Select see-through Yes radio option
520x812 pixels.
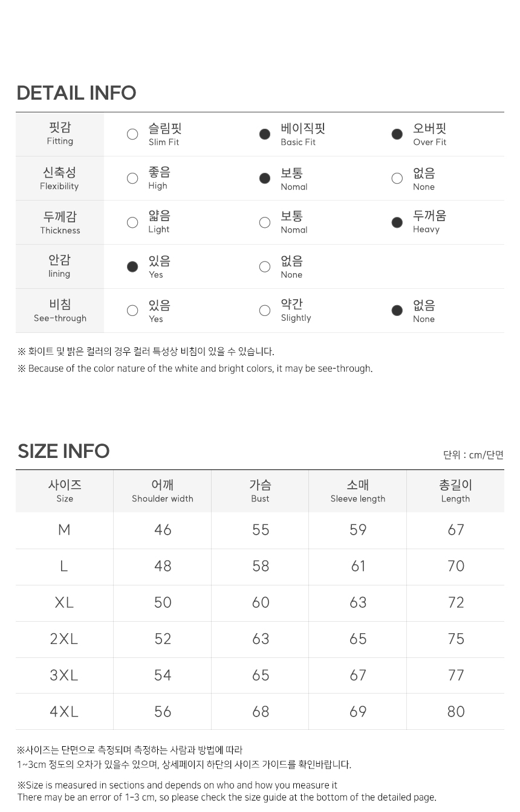coord(132,311)
